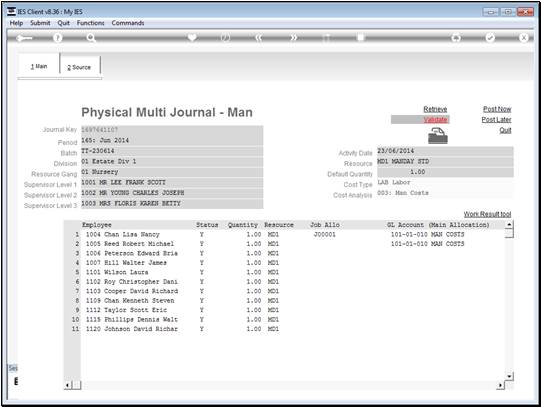Viewport: 541px width, 407px height.
Task: Open the Functions menu
Action: (90, 23)
